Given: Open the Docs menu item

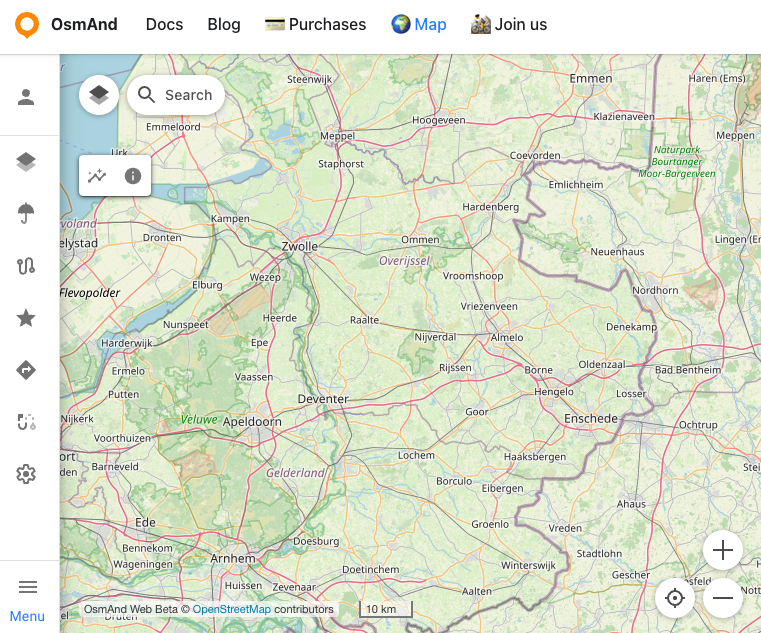Looking at the screenshot, I should [164, 24].
